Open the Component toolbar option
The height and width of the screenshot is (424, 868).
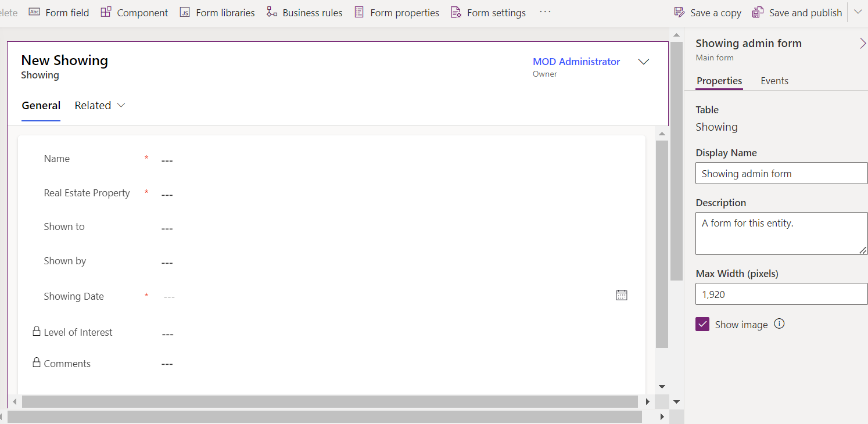coord(106,12)
